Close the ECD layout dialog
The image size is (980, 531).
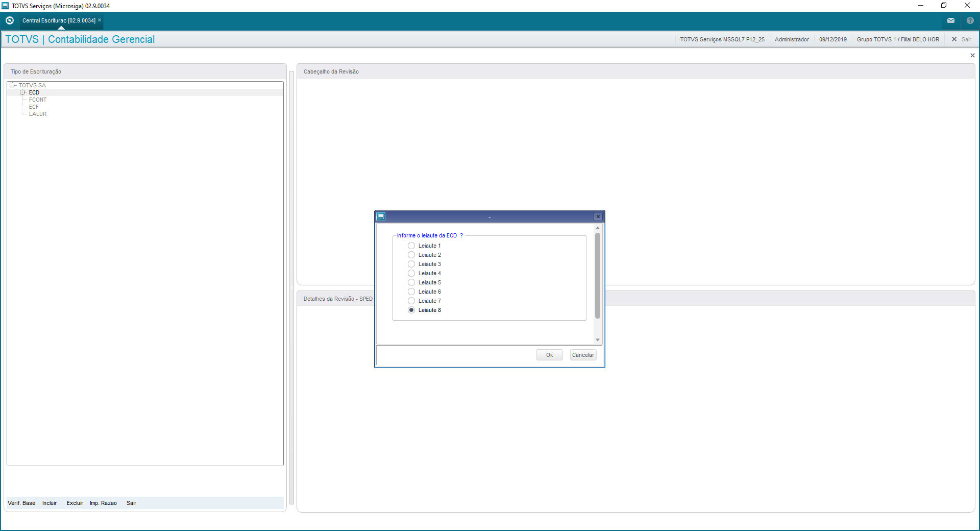(x=598, y=216)
